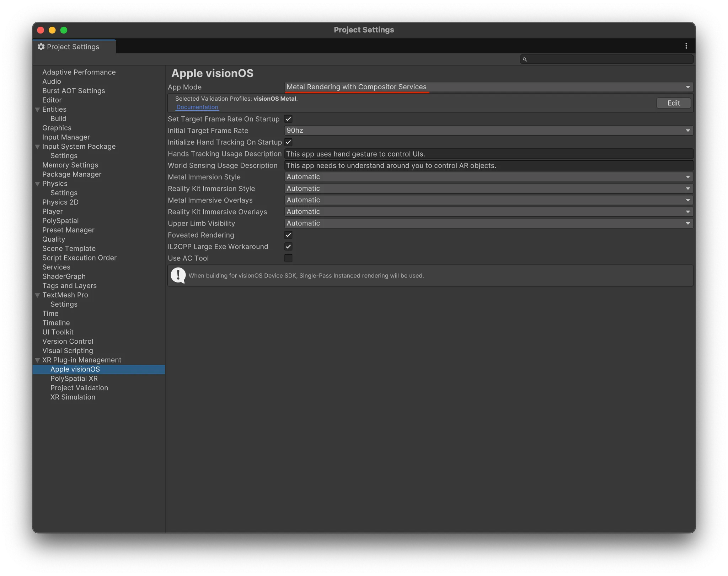728x576 pixels.
Task: Select Memory Settings
Action: pyautogui.click(x=70, y=165)
